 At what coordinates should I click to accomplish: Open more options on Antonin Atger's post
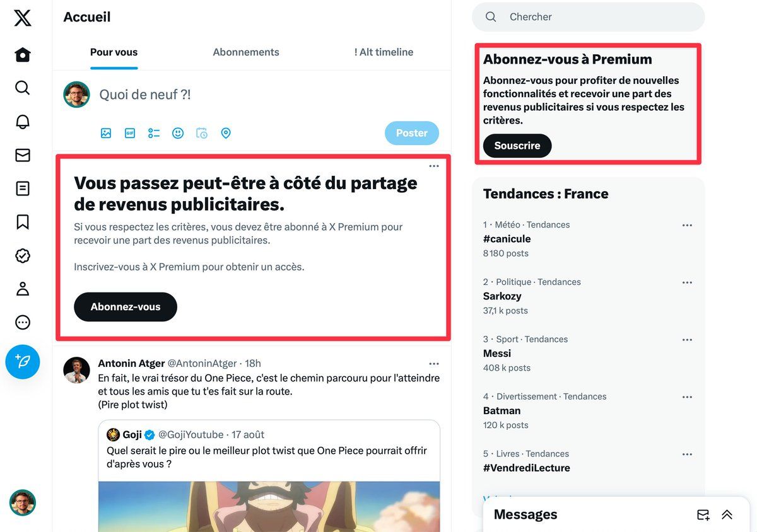tap(434, 364)
